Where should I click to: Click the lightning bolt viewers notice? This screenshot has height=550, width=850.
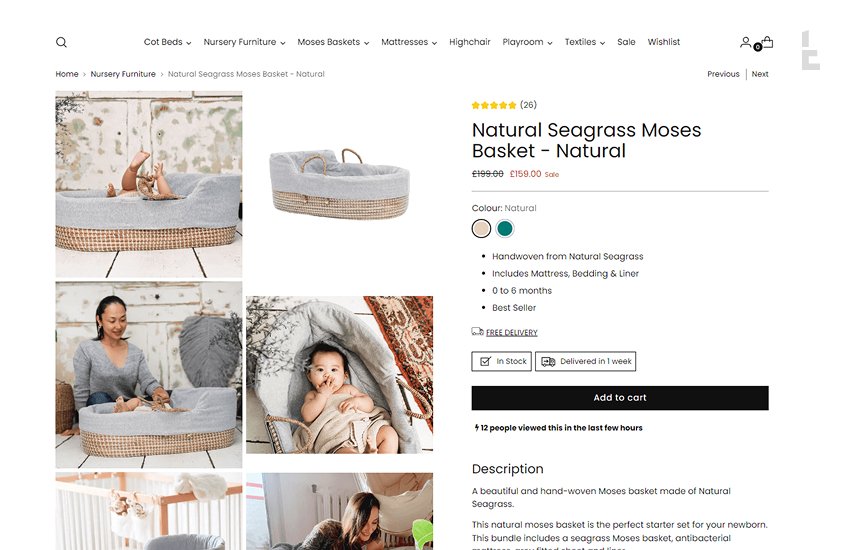click(x=558, y=428)
